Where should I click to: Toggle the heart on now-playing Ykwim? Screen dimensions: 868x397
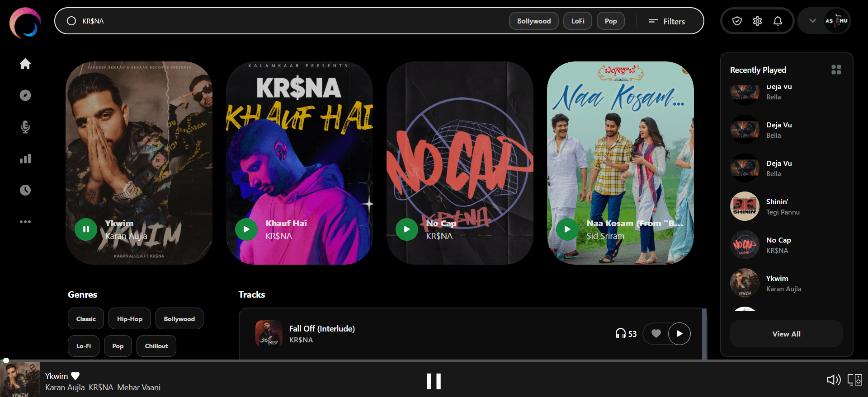click(x=75, y=376)
